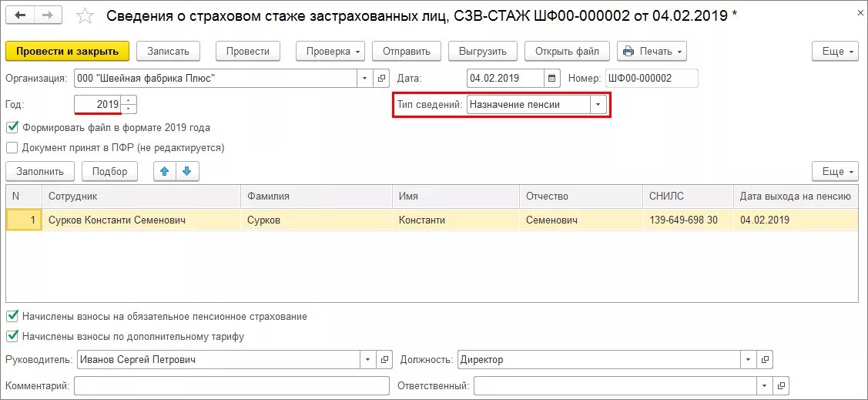Go forward with the right arrow button
Screen dimensions: 868x400
coord(49,15)
